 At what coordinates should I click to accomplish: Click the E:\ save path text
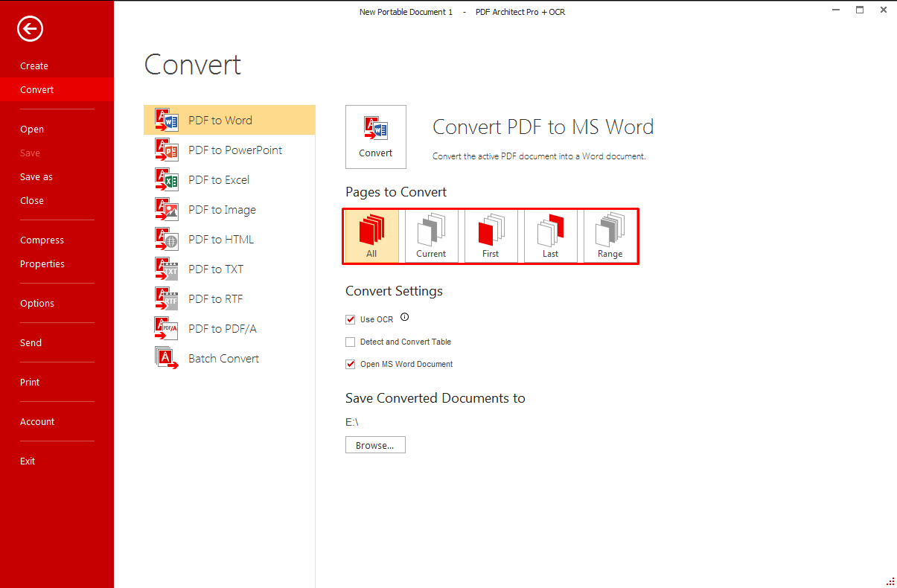coord(352,422)
